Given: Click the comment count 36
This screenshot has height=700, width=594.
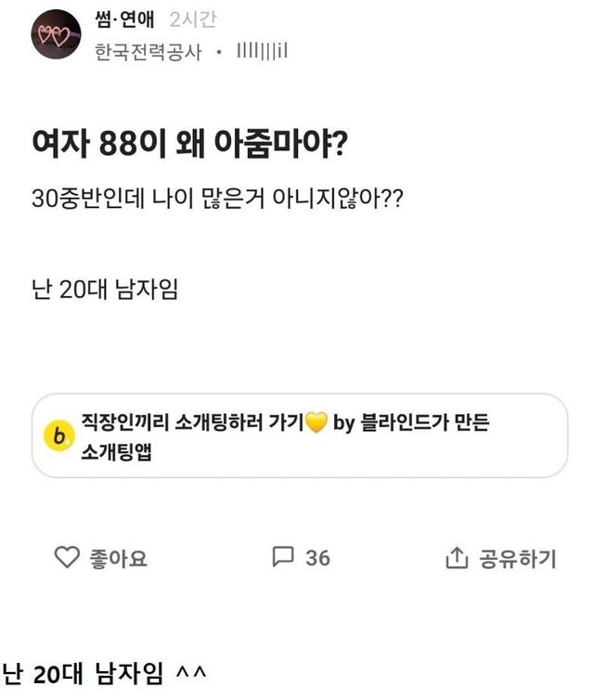Looking at the screenshot, I should (317, 557).
